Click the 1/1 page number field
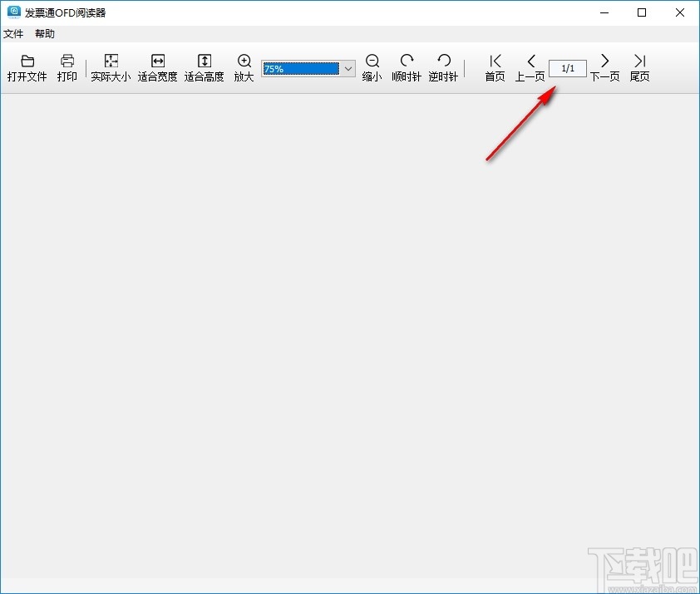This screenshot has height=594, width=700. (568, 68)
